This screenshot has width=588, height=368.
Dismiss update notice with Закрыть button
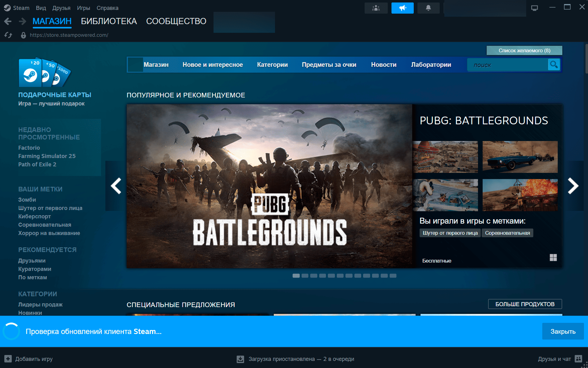[563, 331]
